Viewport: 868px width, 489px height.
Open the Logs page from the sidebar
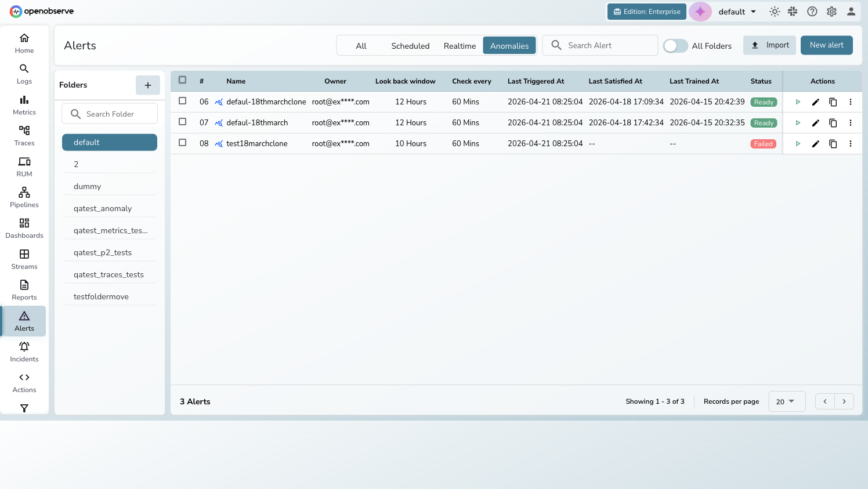click(24, 73)
